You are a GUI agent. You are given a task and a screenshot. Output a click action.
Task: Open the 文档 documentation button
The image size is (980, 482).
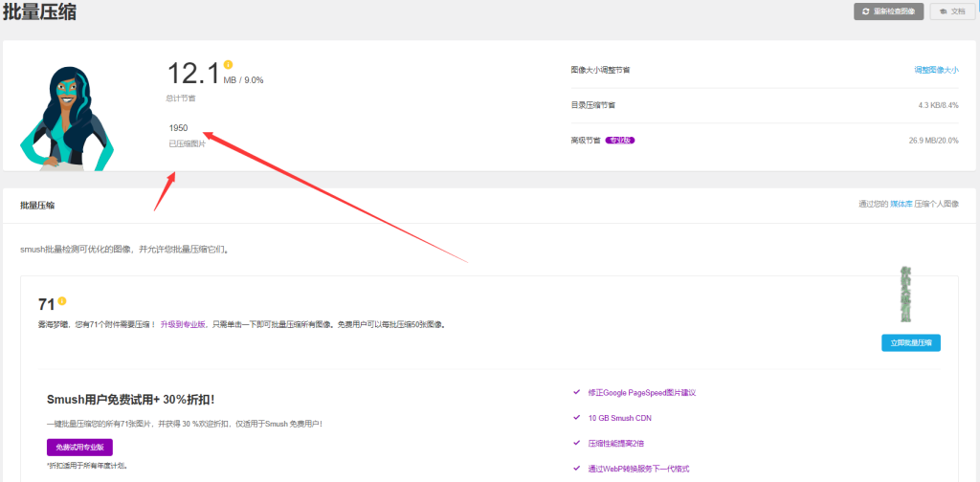pos(952,11)
